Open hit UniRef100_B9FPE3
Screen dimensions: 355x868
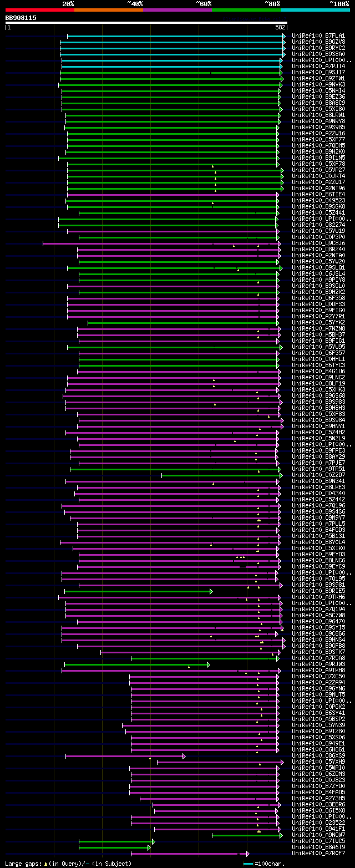(318, 451)
